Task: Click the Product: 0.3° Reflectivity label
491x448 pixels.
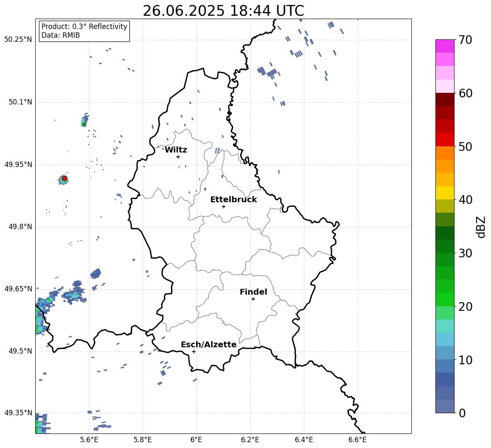Action: pyautogui.click(x=84, y=27)
